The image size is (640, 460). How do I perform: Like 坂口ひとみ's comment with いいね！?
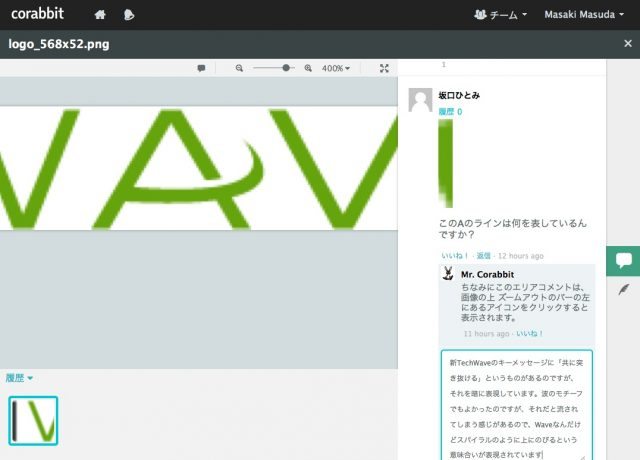coord(455,256)
